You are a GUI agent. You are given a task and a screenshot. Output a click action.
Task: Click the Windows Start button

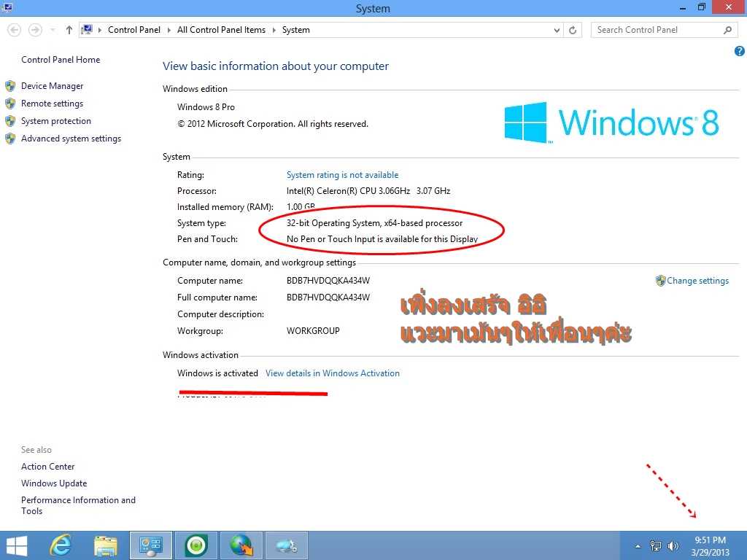[x=18, y=545]
